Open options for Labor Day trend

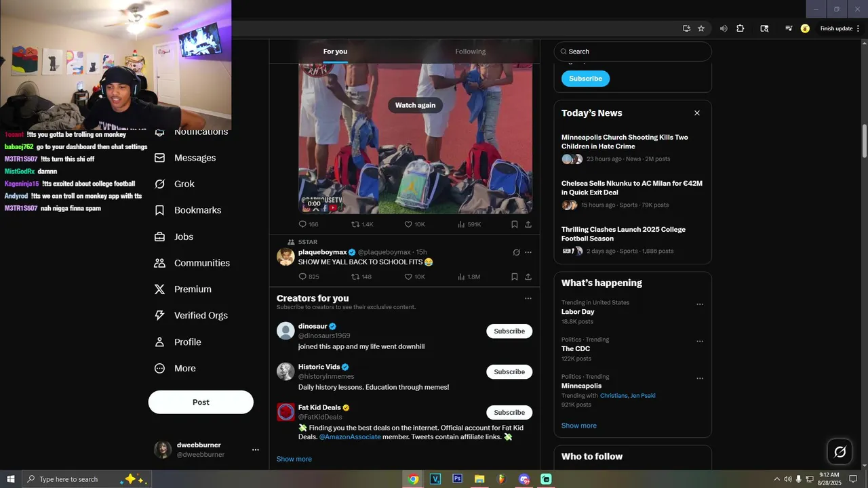(x=700, y=304)
